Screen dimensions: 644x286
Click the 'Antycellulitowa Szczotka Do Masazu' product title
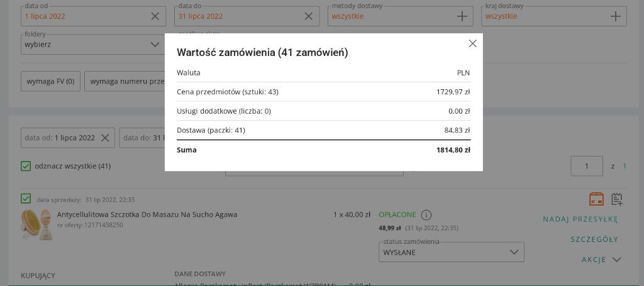(147, 214)
